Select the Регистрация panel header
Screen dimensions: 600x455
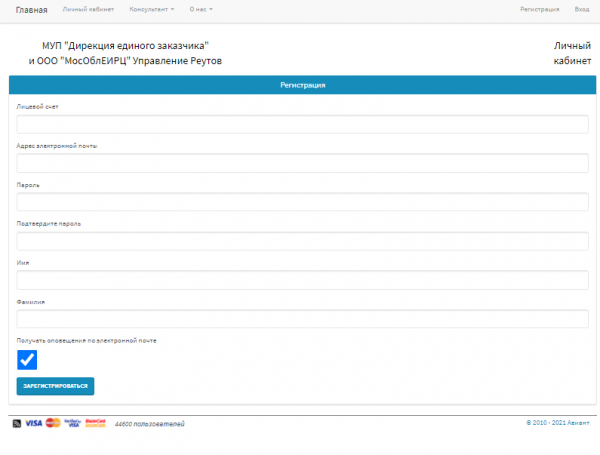[302, 85]
